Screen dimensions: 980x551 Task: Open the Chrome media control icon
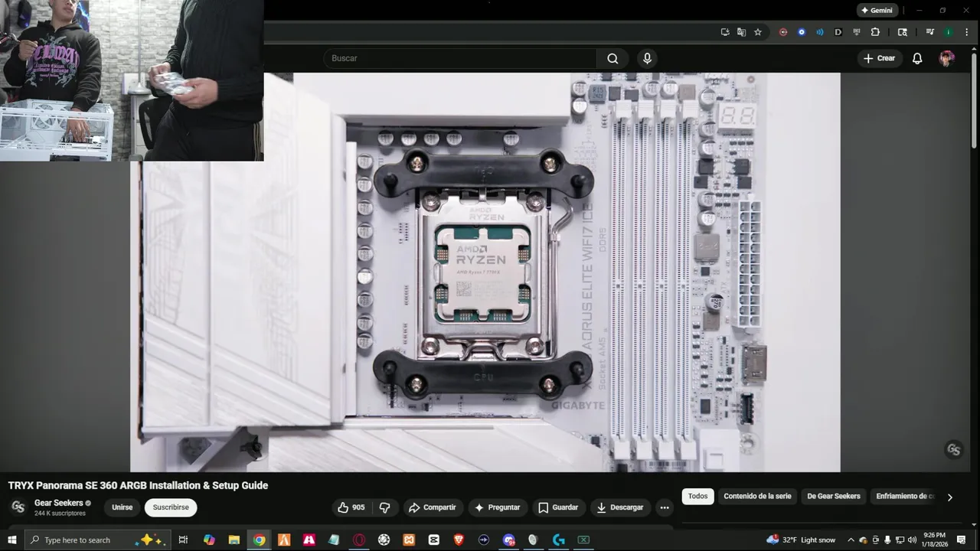point(930,32)
